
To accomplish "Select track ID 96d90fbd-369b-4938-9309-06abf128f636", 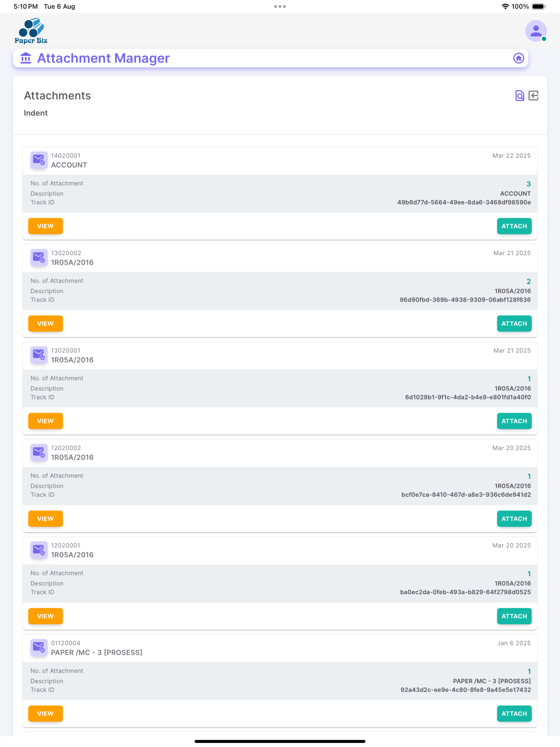I will click(465, 300).
